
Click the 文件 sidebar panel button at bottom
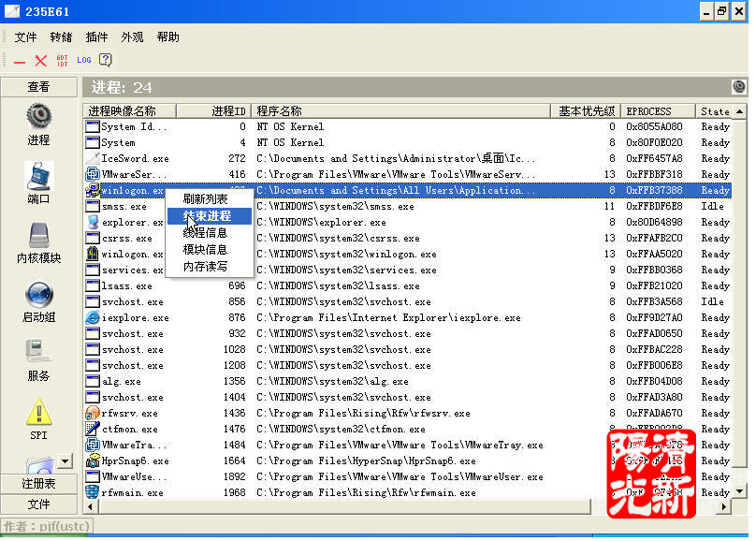click(38, 504)
